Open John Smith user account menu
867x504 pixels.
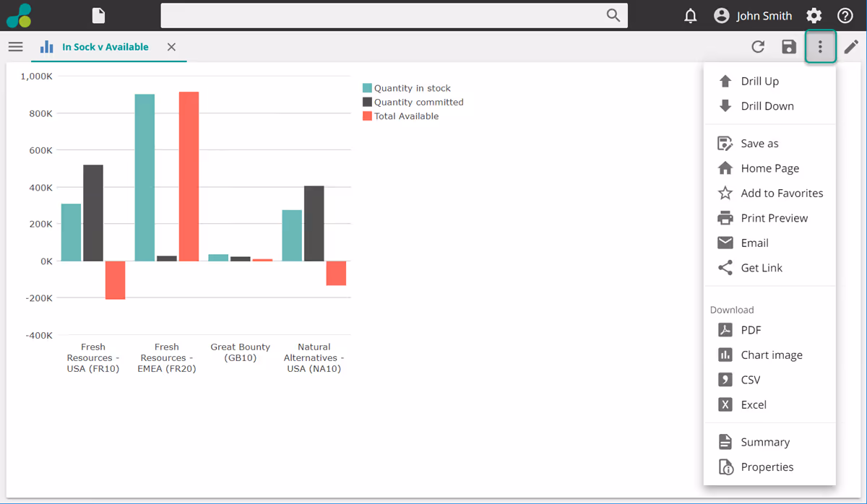coord(753,16)
